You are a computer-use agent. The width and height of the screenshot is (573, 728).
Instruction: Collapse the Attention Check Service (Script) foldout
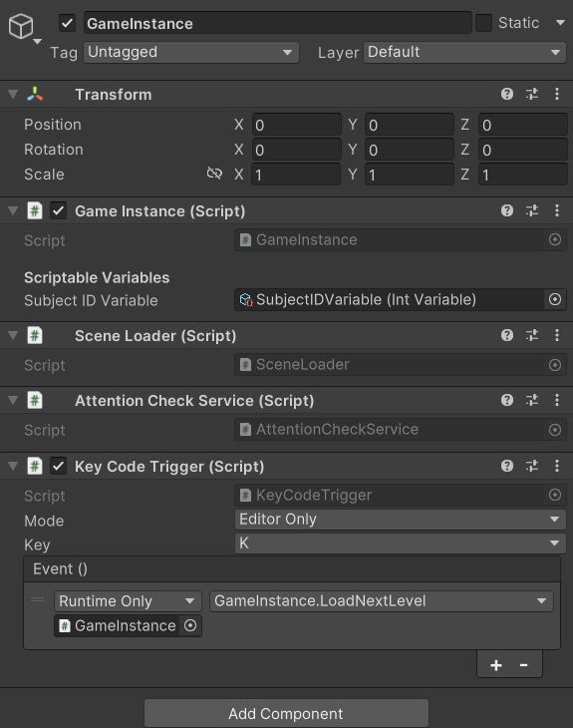point(13,400)
